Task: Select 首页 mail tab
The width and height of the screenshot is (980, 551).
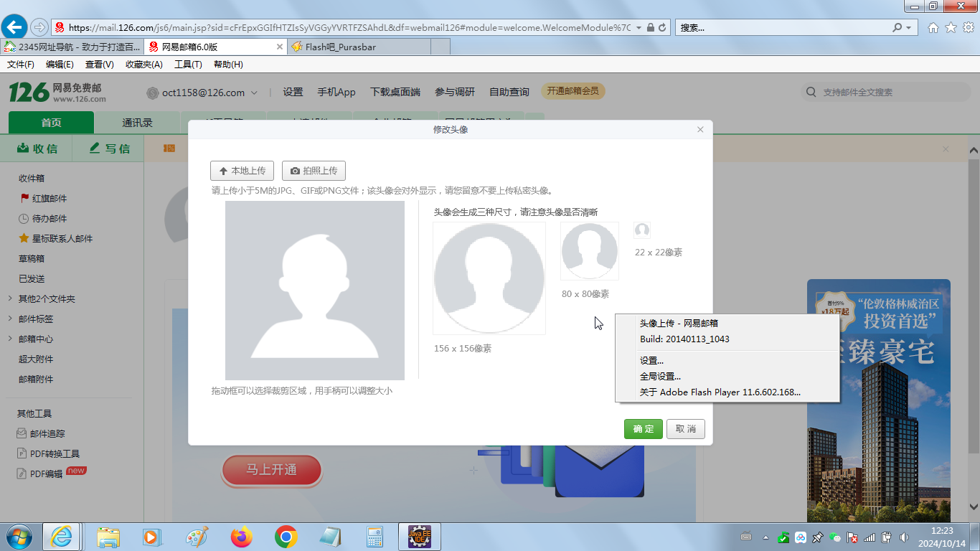Action: pos(51,123)
